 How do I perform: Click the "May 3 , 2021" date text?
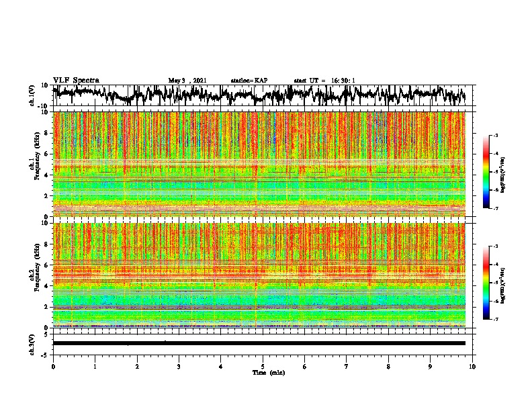pos(187,81)
